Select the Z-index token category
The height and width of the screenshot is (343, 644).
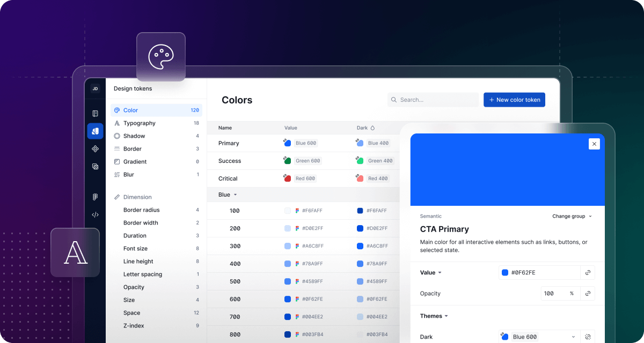point(133,325)
